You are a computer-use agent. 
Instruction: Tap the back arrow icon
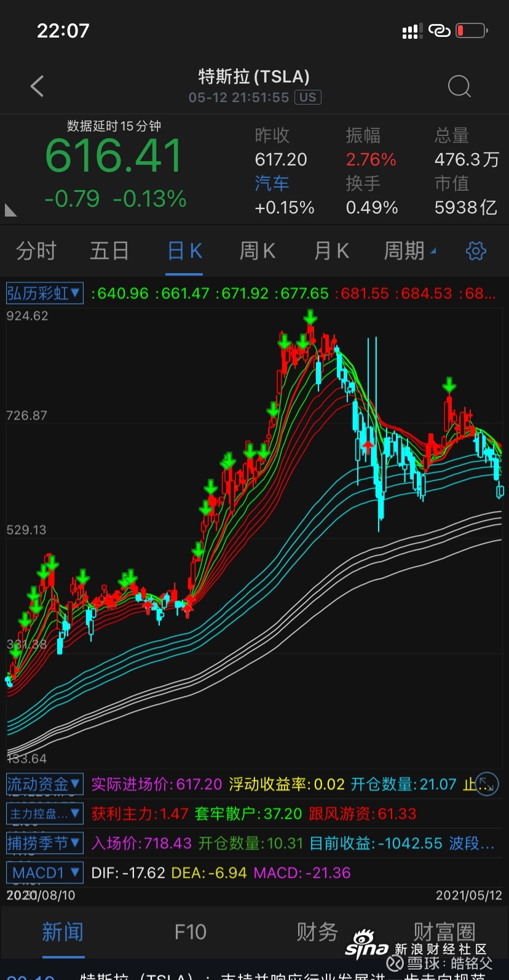click(x=37, y=86)
